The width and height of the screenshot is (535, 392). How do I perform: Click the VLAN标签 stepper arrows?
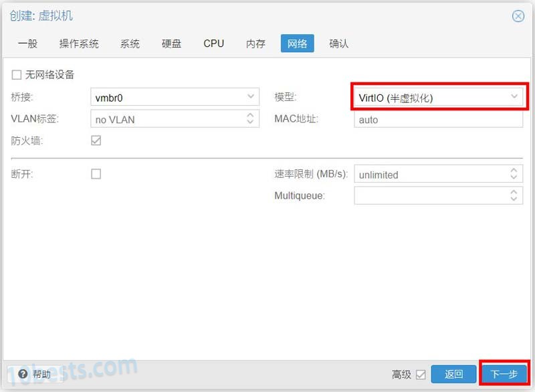[x=250, y=118]
